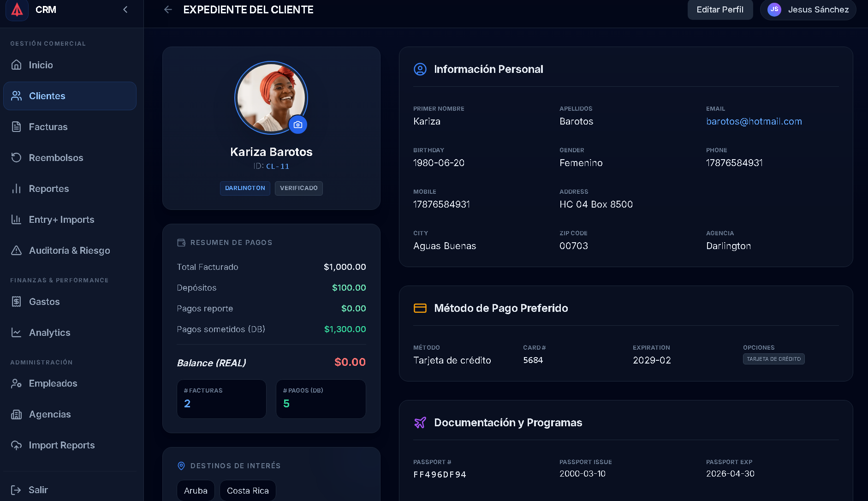Click the expiration 2029-02
Screen dimensions: 868x501
click(652, 360)
